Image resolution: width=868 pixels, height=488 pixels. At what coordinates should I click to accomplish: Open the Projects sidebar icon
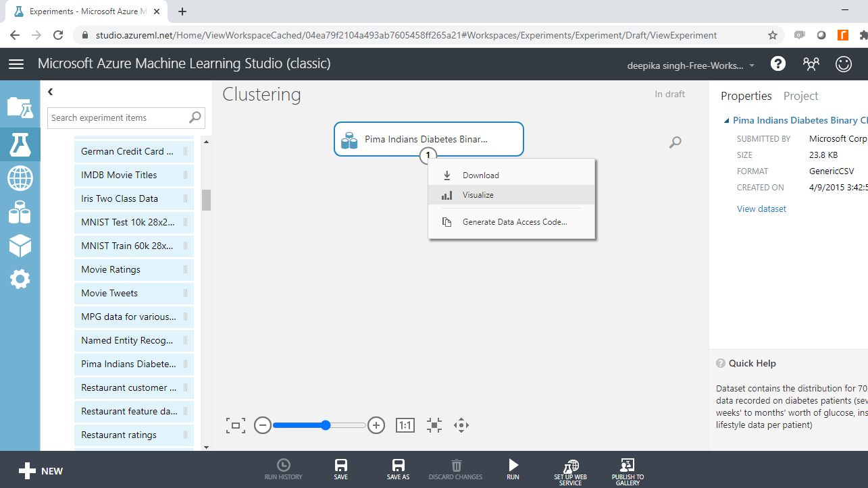(20, 107)
